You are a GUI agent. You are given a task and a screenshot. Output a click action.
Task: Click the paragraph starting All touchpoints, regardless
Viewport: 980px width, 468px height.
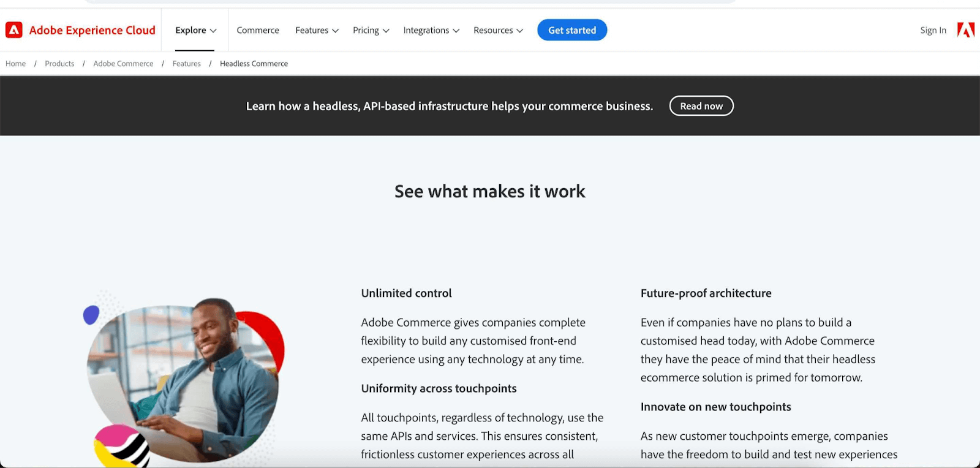pyautogui.click(x=483, y=436)
